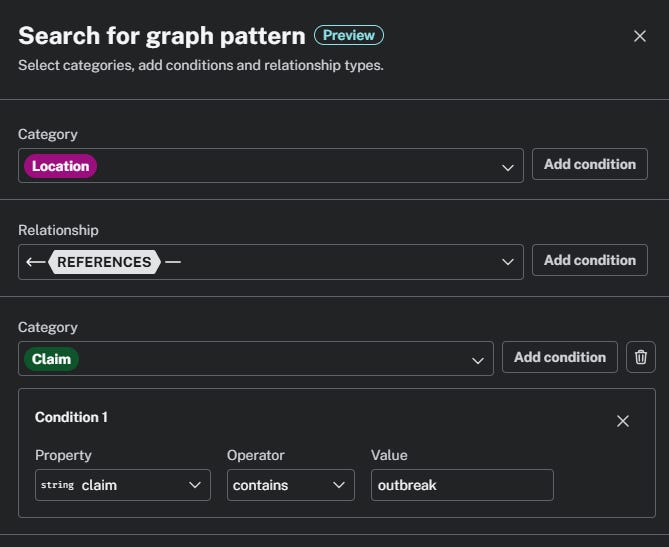
Task: Click the Preview badge next to title
Action: tap(349, 35)
